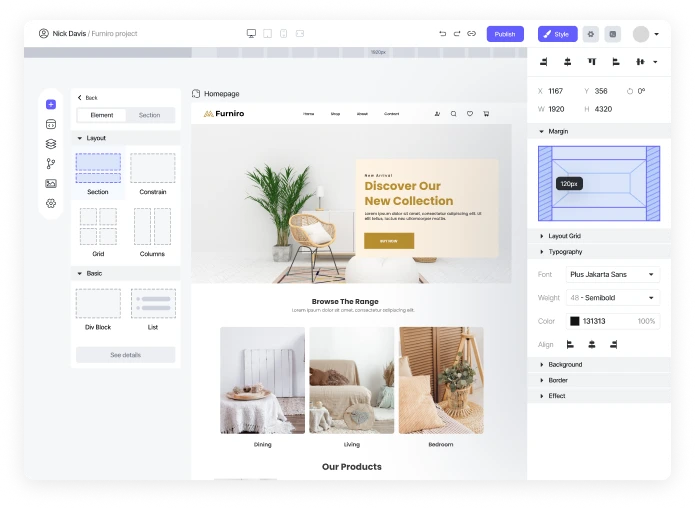Click the account icon in Furniro header
The height and width of the screenshot is (509, 695).
(x=437, y=114)
